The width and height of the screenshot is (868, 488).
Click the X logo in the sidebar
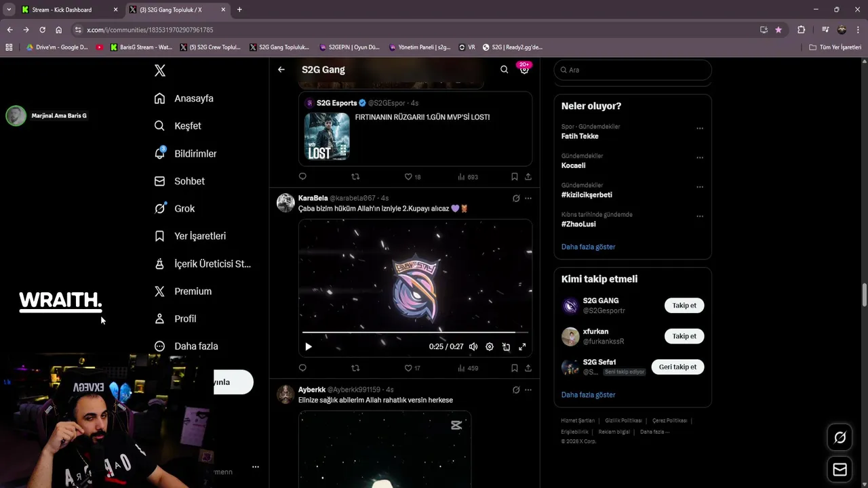[159, 70]
